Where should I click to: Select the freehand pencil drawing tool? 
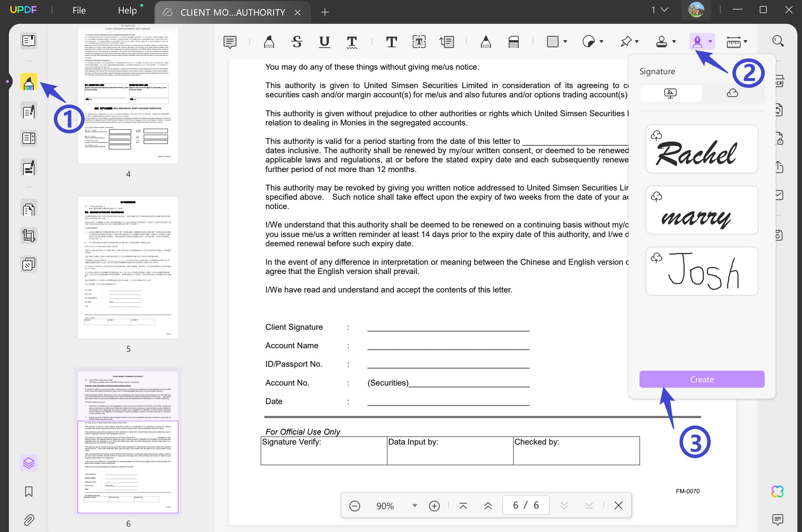point(486,42)
